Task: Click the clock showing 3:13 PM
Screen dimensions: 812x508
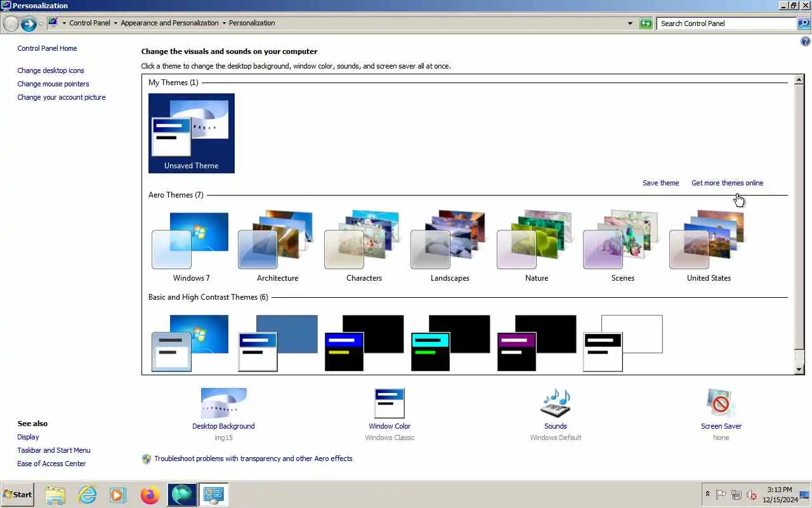Action: [779, 495]
